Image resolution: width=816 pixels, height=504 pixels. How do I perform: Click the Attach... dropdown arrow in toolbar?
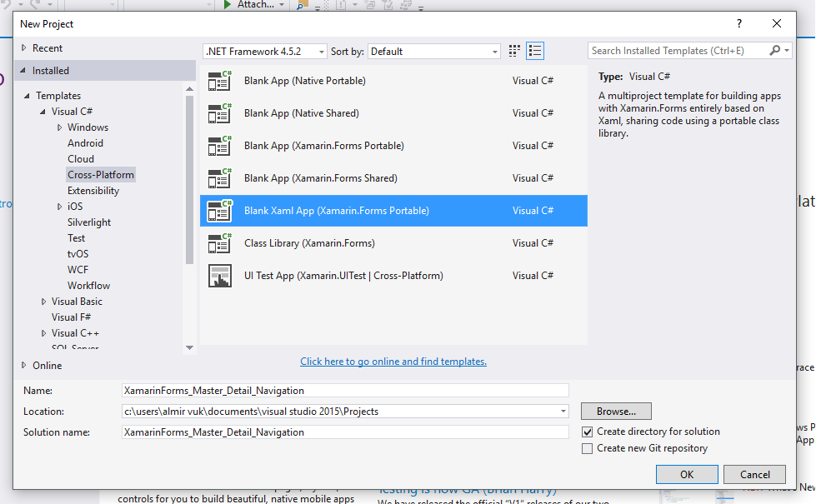point(282,5)
